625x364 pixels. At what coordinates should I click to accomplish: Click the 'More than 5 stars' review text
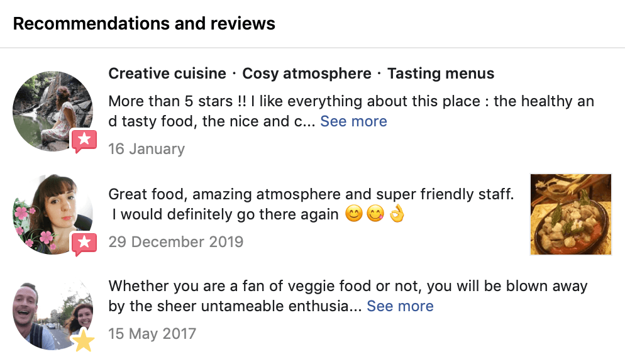pos(351,101)
